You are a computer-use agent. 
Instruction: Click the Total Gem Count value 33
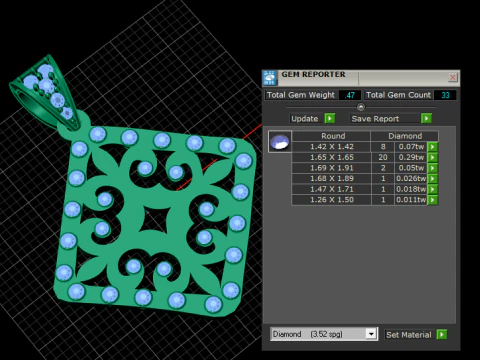tap(445, 95)
